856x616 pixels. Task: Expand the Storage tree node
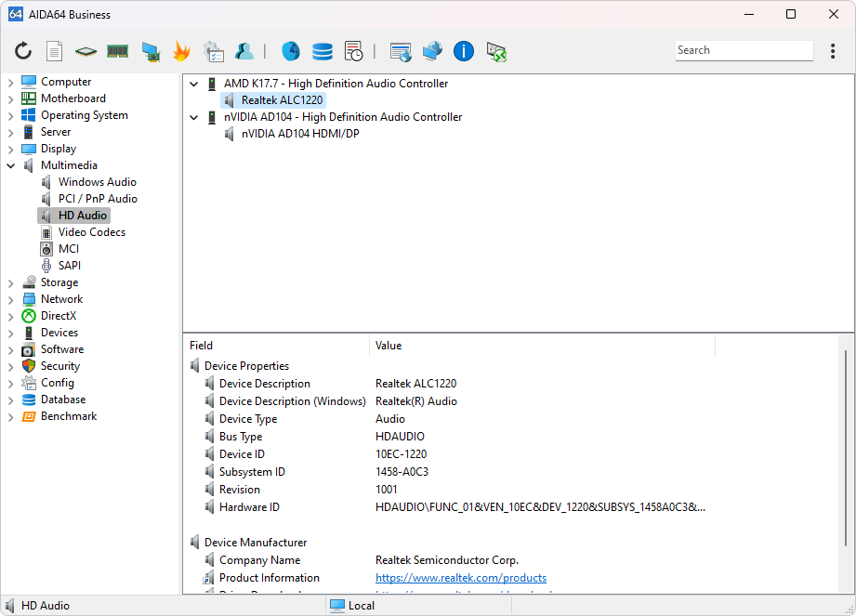[11, 282]
